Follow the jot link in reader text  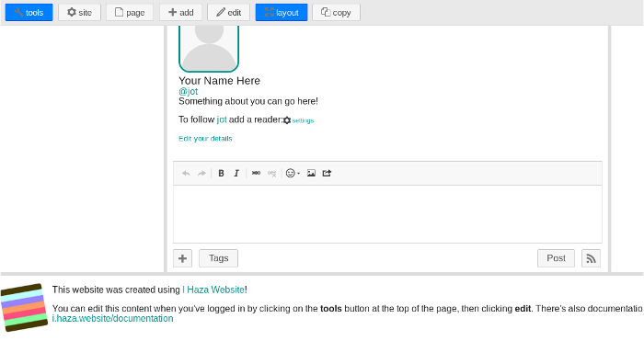coord(222,119)
